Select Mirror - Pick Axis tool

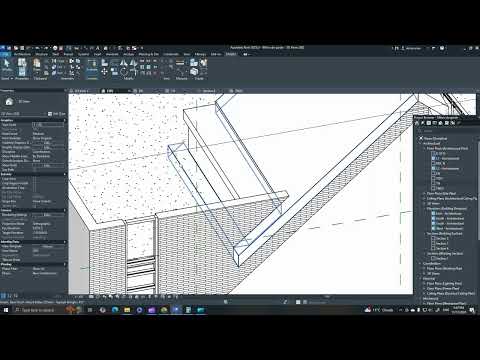[x=124, y=63]
